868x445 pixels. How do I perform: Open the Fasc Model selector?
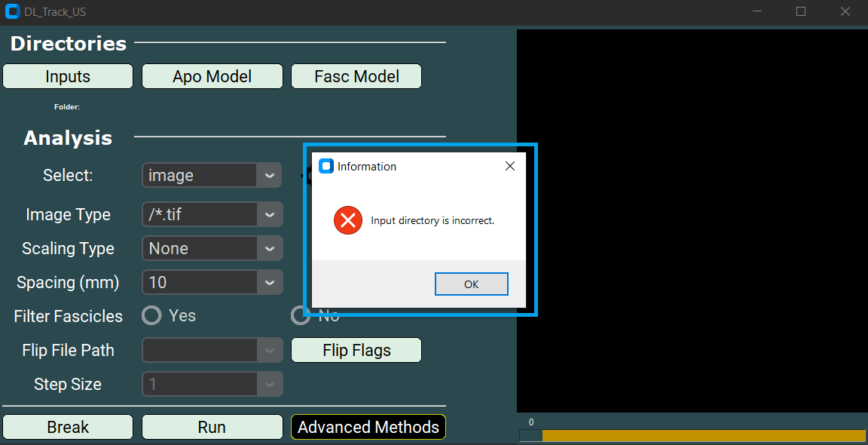point(356,76)
